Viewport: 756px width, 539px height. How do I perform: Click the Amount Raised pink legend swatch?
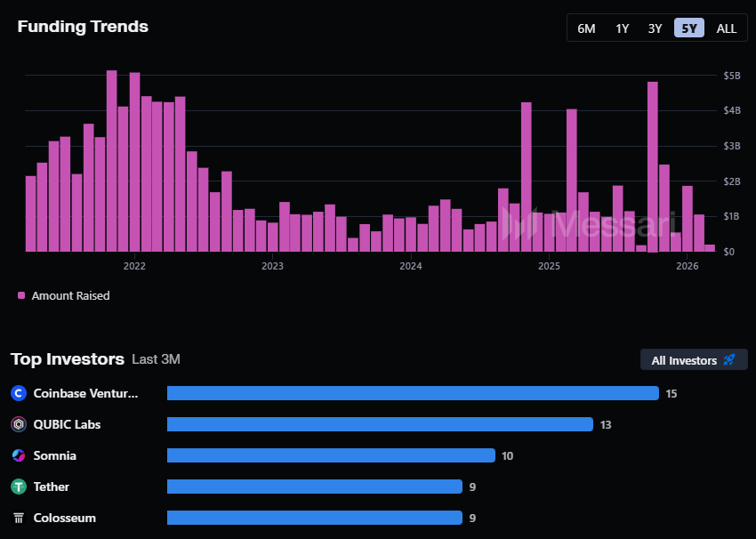21,295
